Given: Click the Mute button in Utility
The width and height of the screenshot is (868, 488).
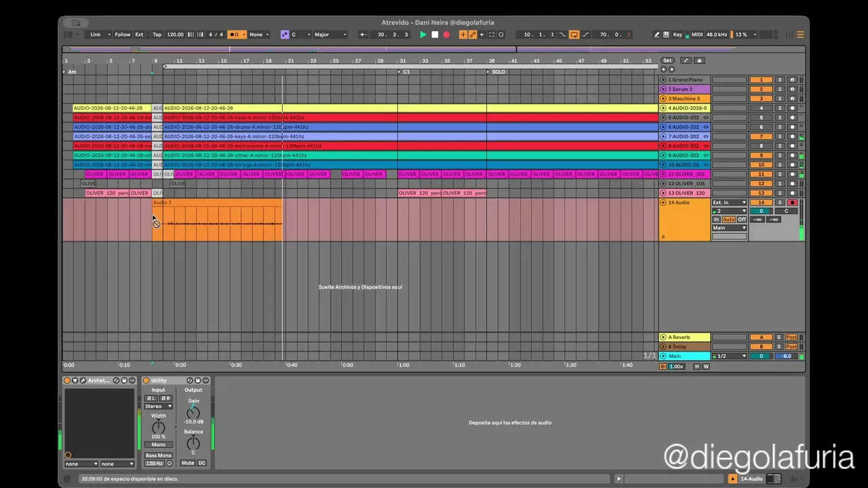Looking at the screenshot, I should [x=188, y=463].
